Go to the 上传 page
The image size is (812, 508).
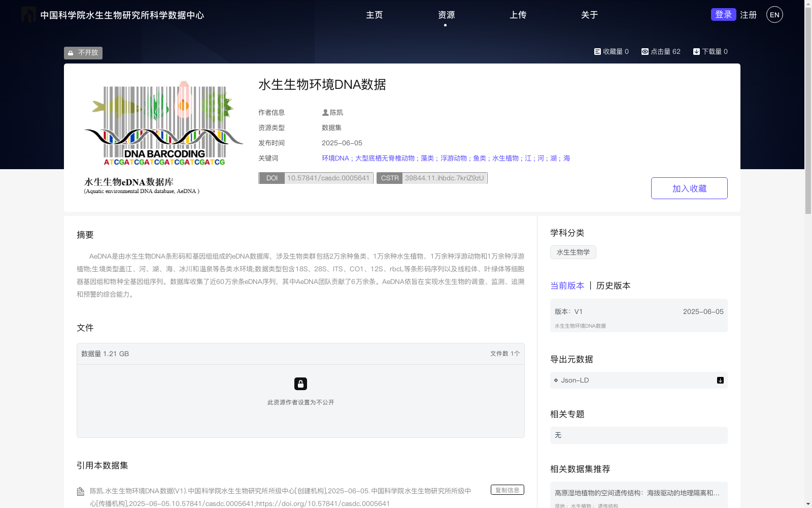click(x=518, y=15)
